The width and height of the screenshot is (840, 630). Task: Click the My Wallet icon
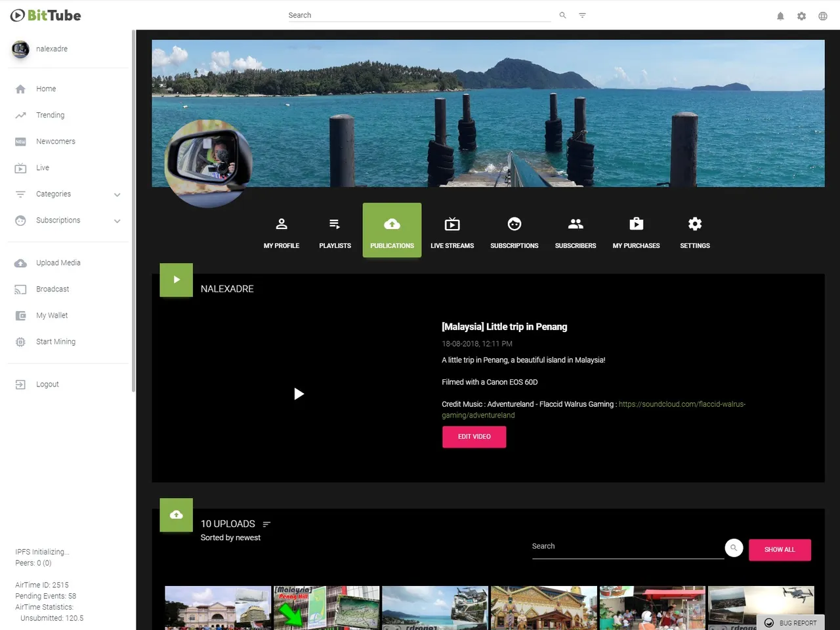point(20,316)
